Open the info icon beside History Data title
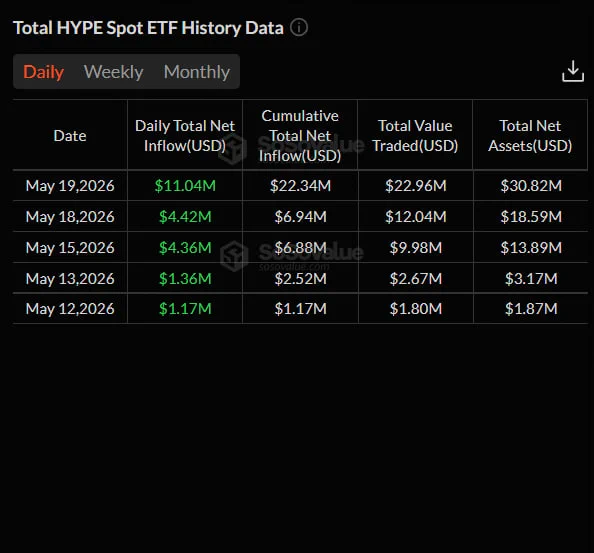The image size is (594, 553). (x=299, y=28)
